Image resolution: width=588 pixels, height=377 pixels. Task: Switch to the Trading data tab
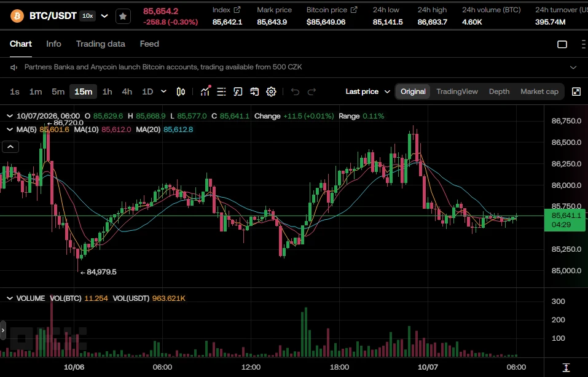pyautogui.click(x=101, y=44)
